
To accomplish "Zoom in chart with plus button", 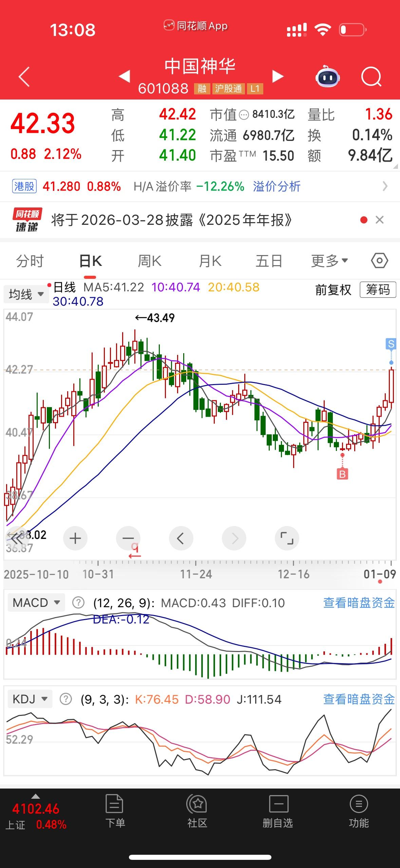I will pyautogui.click(x=75, y=539).
